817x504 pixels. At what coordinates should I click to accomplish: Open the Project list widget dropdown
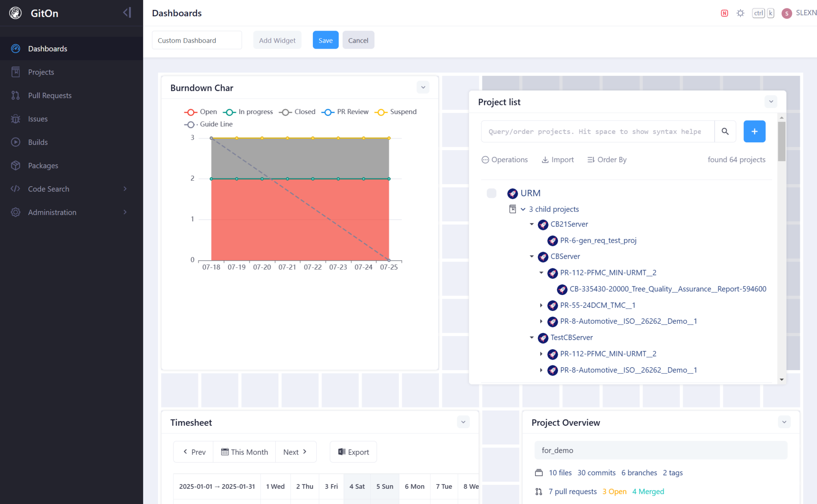point(771,102)
